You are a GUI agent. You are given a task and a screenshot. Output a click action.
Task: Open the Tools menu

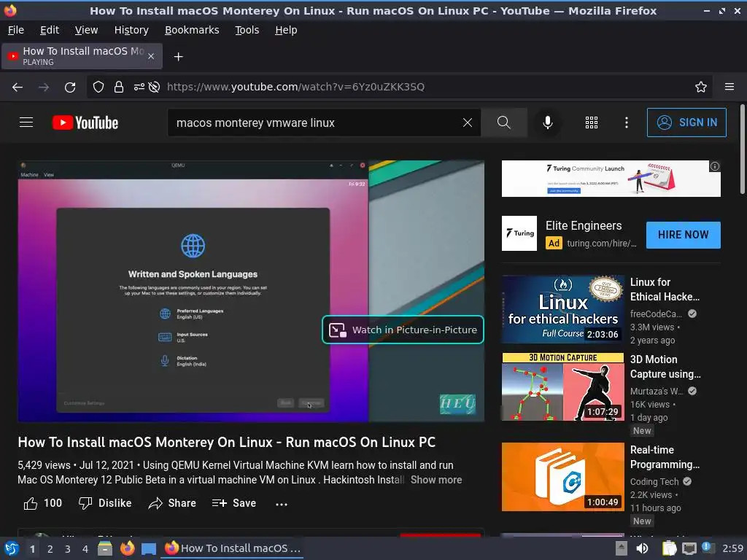pyautogui.click(x=247, y=30)
